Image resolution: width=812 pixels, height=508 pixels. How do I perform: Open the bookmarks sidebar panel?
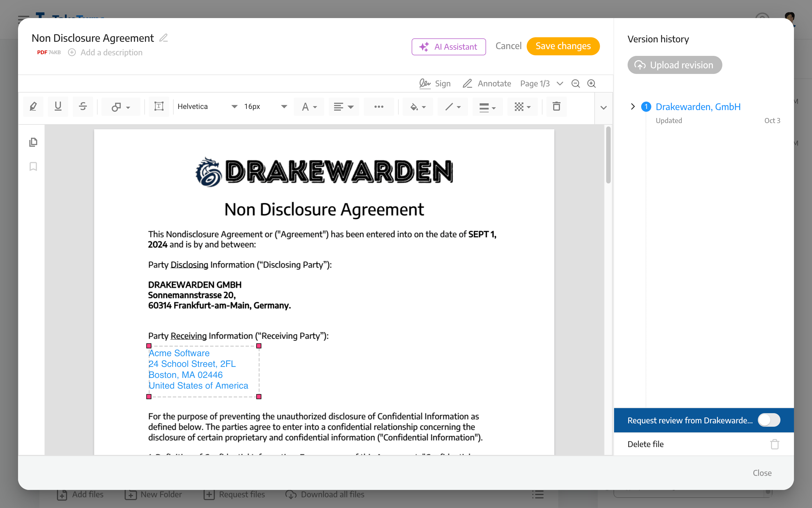coord(33,166)
